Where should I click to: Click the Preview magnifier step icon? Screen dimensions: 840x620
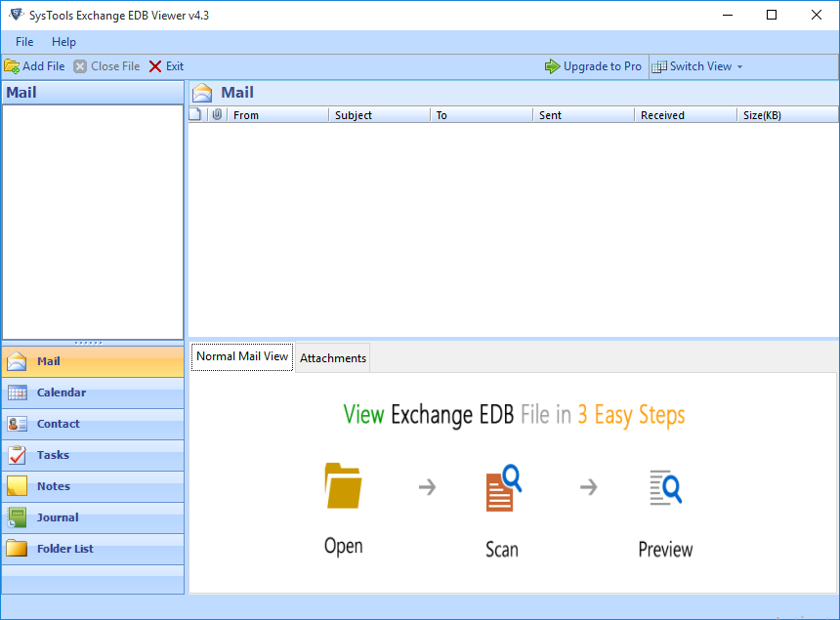coord(666,487)
